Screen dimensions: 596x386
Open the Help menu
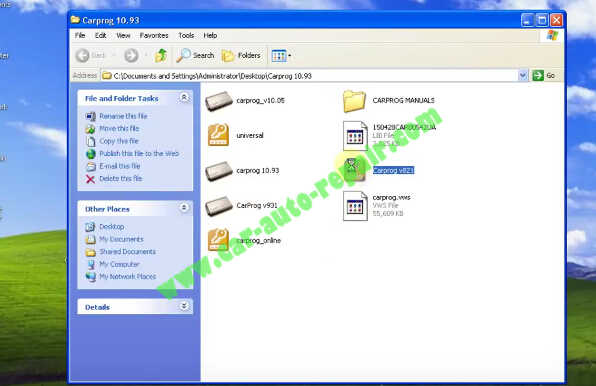(210, 35)
